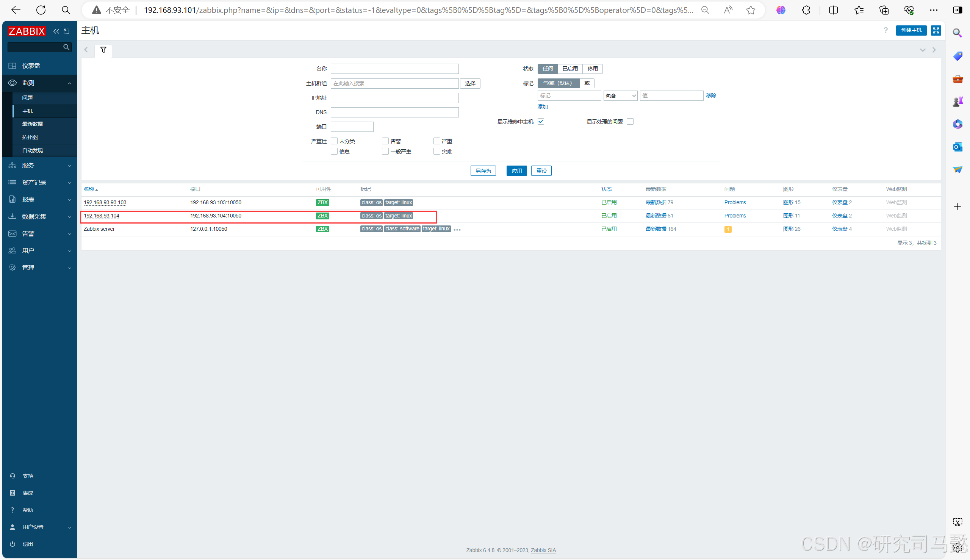970x560 pixels.
Task: Open 最新数据 79 link
Action: pos(659,203)
